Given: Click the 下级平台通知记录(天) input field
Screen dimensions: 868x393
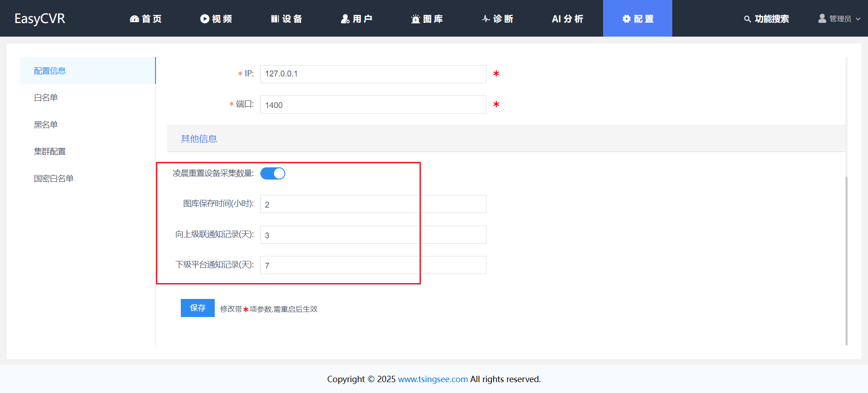Looking at the screenshot, I should coord(373,265).
